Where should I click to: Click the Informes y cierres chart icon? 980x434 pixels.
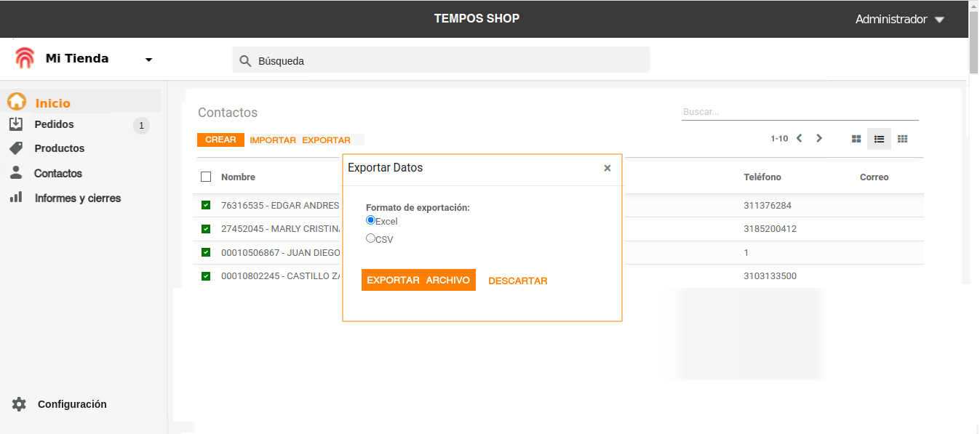[16, 198]
